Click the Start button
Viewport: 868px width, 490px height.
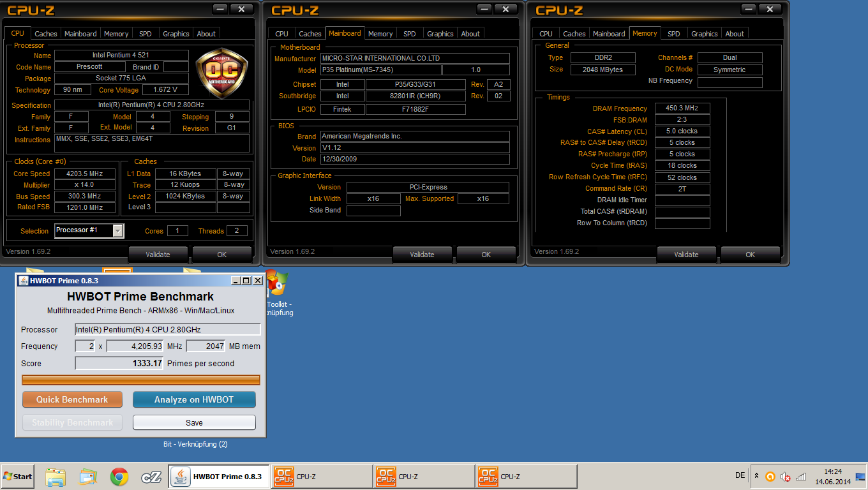point(17,477)
